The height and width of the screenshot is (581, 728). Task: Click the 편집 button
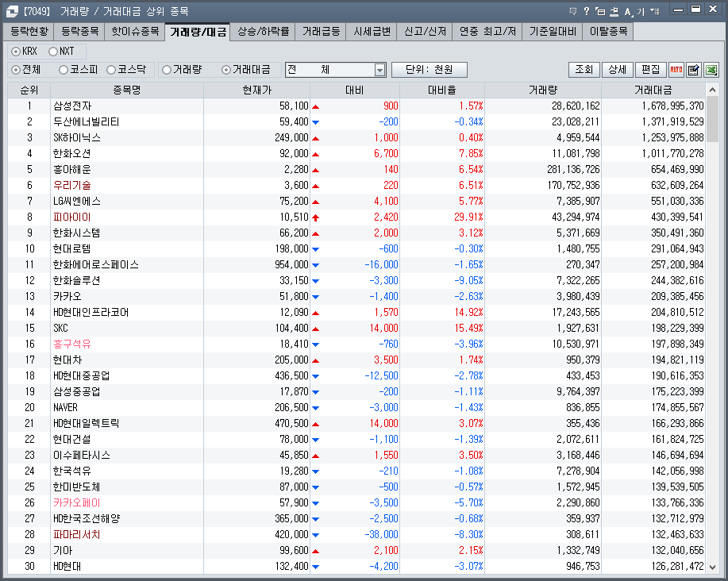pyautogui.click(x=650, y=70)
